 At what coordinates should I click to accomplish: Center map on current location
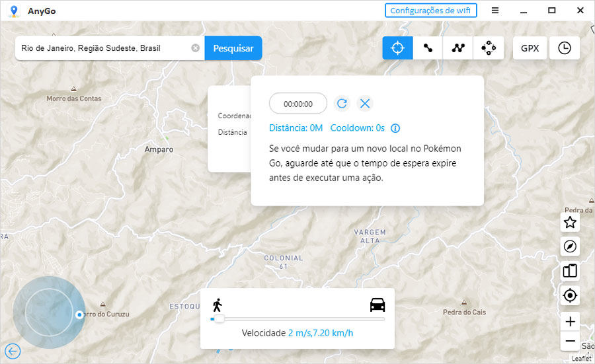(570, 295)
